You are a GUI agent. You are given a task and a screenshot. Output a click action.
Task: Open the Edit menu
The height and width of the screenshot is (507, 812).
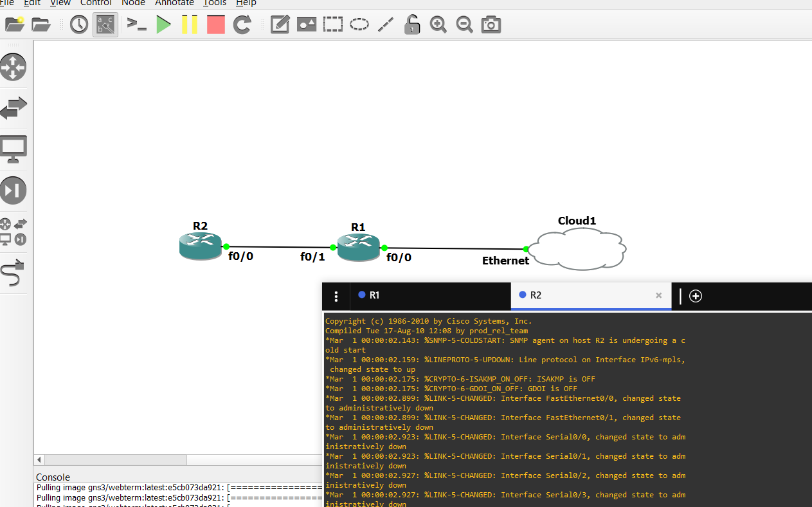pyautogui.click(x=32, y=3)
